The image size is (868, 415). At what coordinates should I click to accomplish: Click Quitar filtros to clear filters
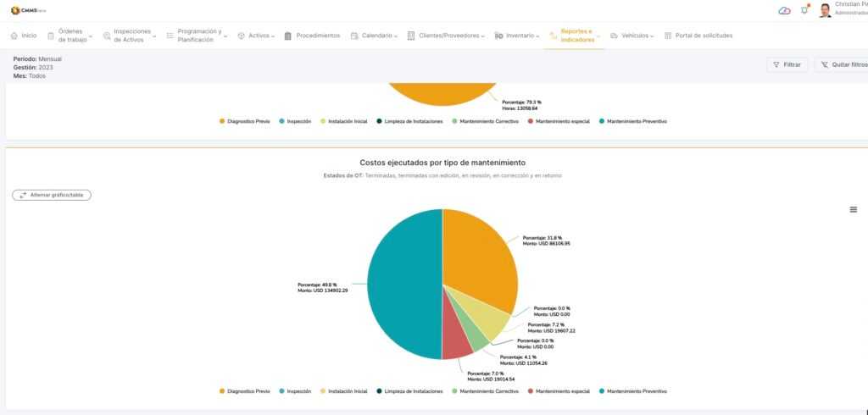point(842,64)
